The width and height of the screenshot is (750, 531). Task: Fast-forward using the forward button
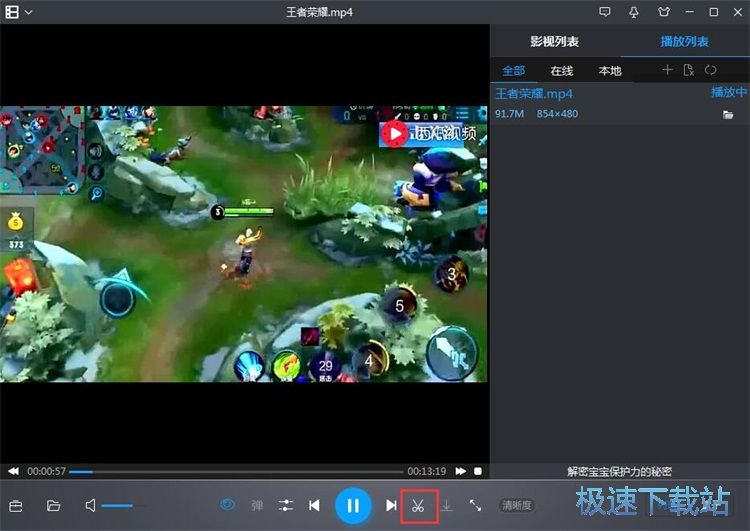point(461,471)
